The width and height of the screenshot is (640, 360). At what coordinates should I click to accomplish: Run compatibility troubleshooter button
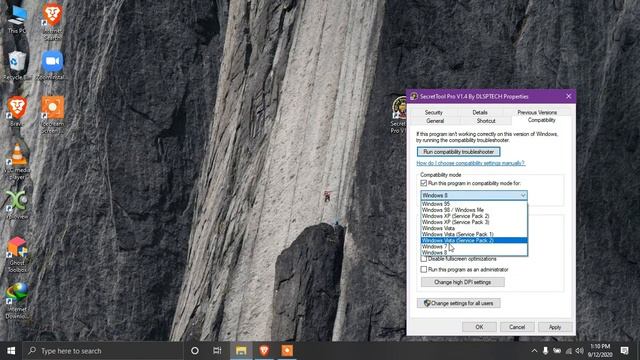click(x=458, y=152)
